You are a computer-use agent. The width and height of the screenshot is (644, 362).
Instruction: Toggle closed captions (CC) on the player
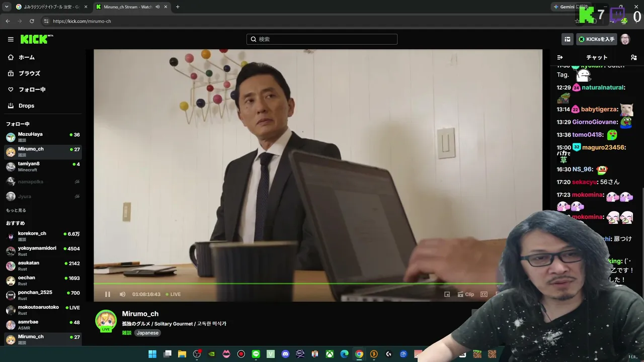[x=484, y=294]
